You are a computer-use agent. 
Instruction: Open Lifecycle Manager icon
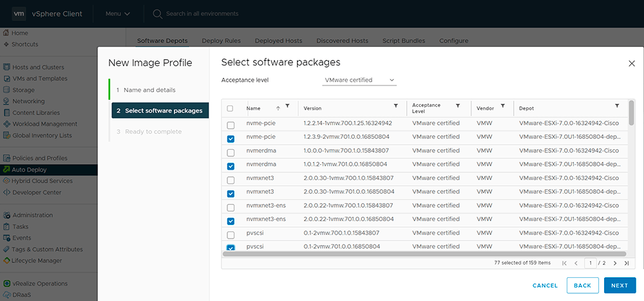pos(6,260)
